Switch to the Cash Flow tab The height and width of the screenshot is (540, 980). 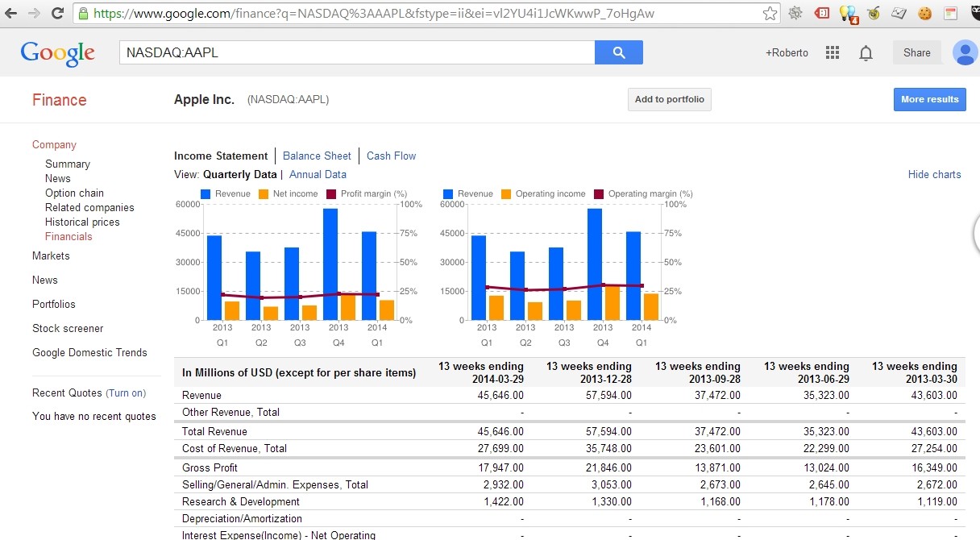tap(392, 156)
